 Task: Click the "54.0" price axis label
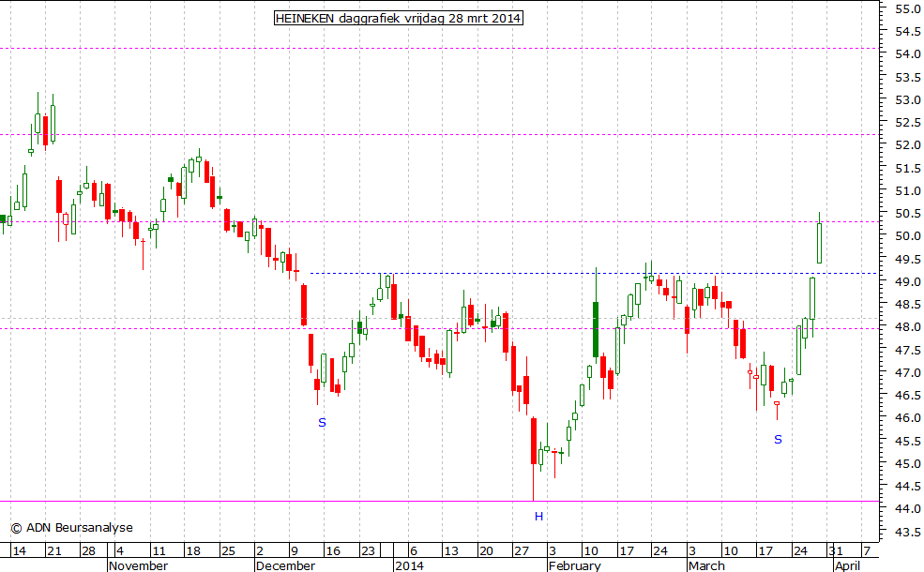[908, 54]
